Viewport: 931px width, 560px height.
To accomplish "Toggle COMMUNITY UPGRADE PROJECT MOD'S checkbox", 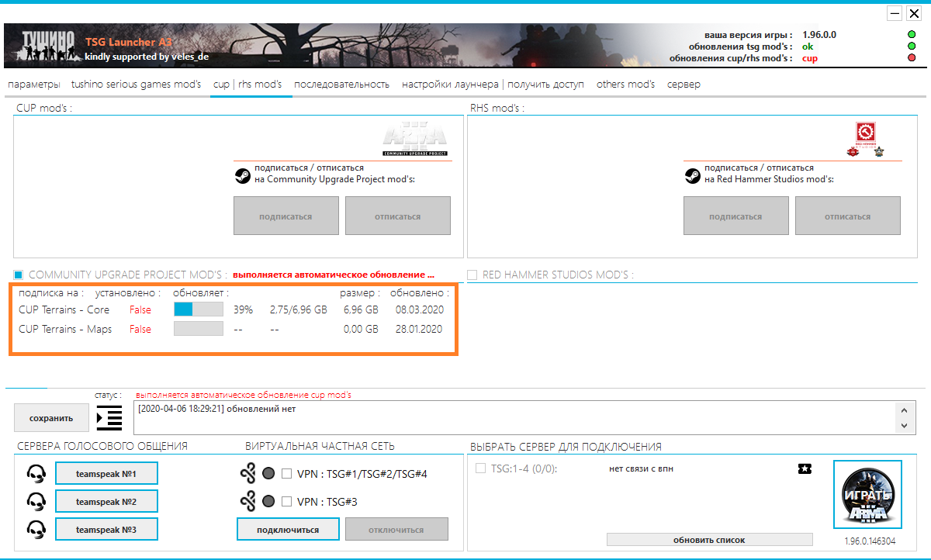I will click(19, 275).
